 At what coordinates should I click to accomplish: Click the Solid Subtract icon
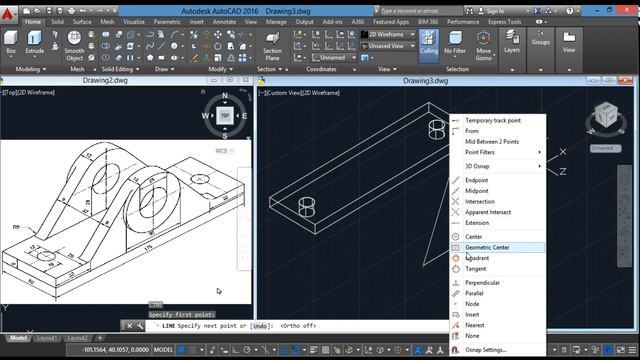pos(106,46)
